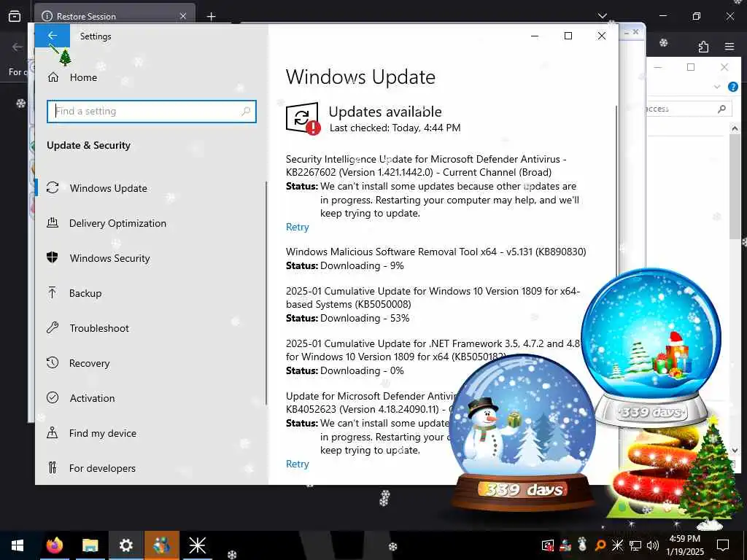The width and height of the screenshot is (747, 560).
Task: Click Firefox Extensions puzzle icon
Action: click(703, 47)
